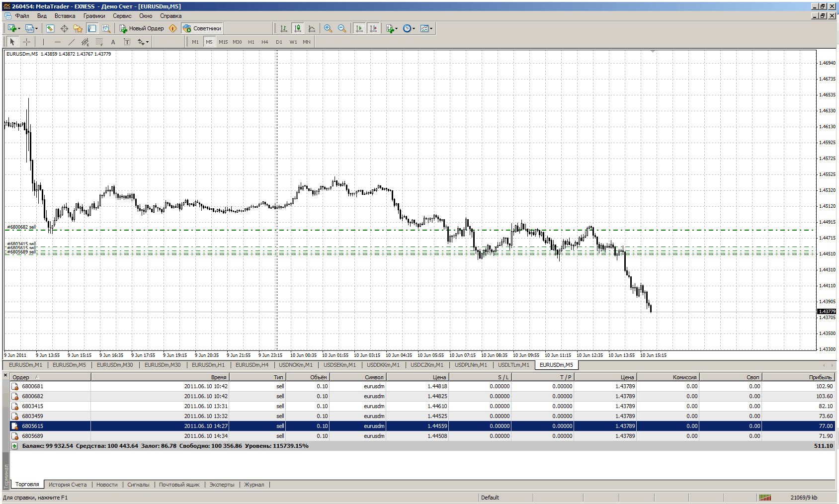The image size is (839, 504).
Task: Select order row 6803415
Action: 422,406
